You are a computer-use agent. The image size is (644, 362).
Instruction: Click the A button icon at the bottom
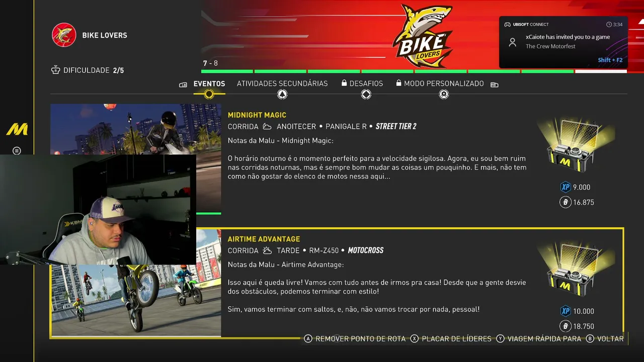pos(308,339)
